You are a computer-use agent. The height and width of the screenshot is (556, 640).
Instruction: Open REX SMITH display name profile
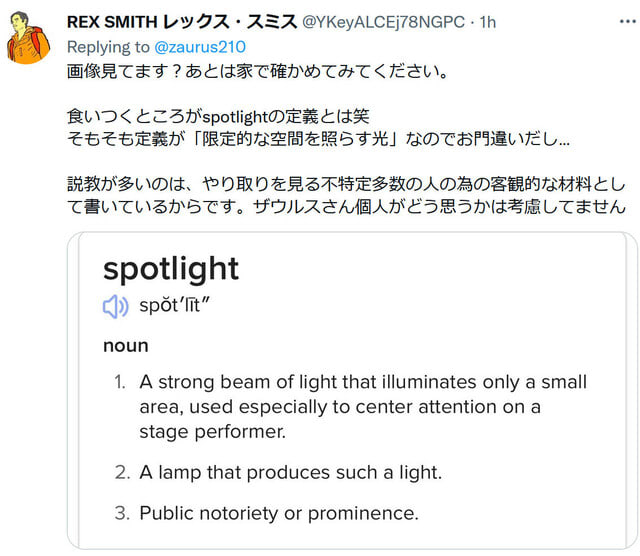182,22
